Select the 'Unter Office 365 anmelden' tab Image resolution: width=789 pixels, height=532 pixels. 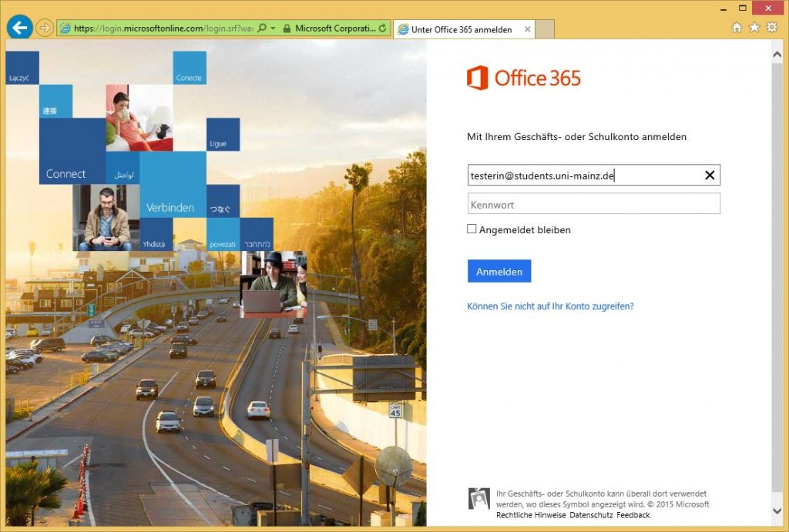coord(463,29)
